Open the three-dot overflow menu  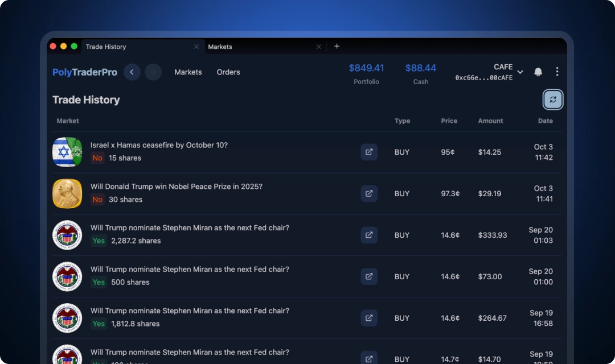(x=557, y=72)
